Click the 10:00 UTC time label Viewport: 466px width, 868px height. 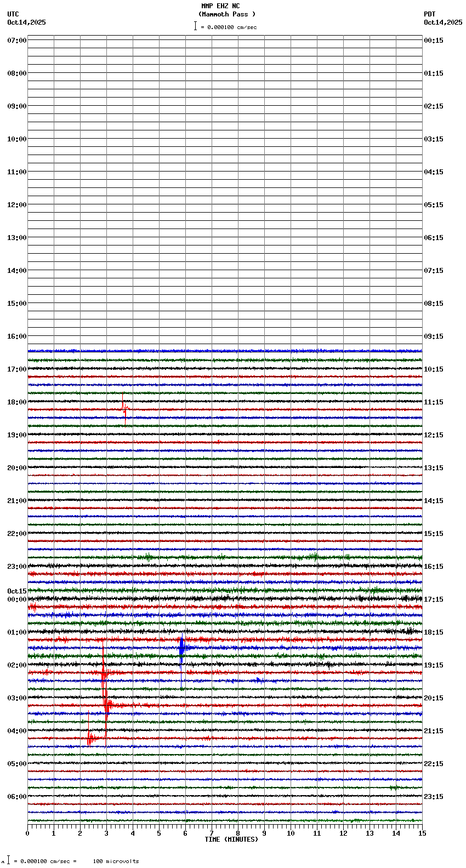pos(17,139)
